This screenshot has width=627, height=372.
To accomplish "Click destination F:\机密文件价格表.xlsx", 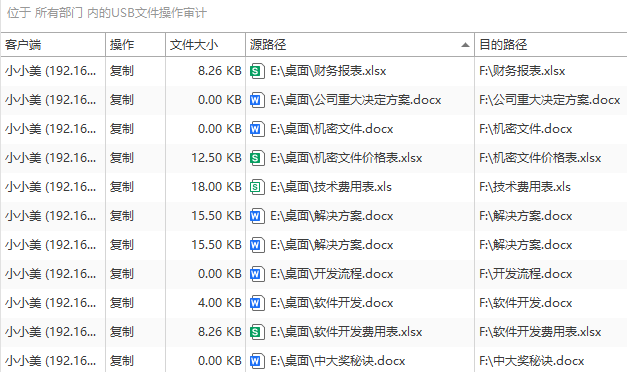I will 540,158.
